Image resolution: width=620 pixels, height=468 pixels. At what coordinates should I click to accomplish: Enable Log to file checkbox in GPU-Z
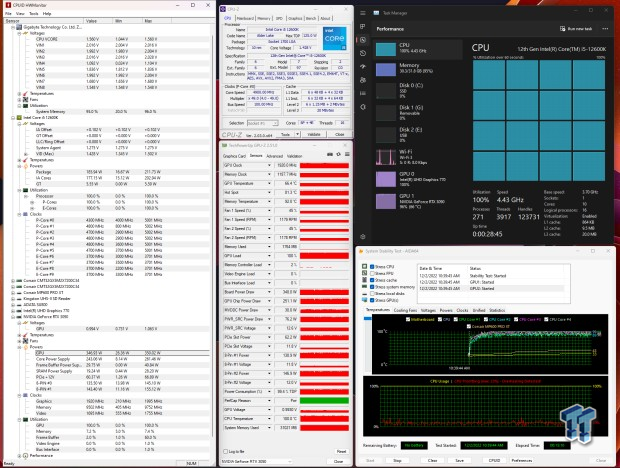(225, 451)
